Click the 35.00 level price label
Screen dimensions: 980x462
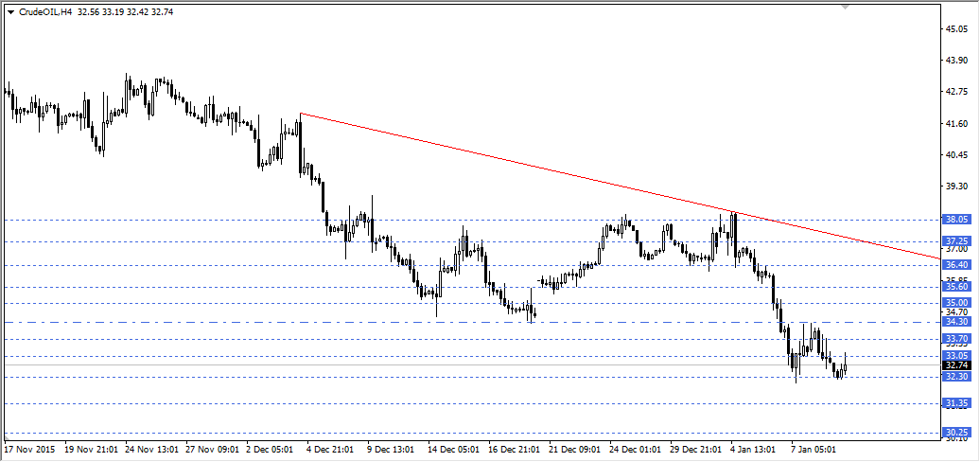pos(956,303)
